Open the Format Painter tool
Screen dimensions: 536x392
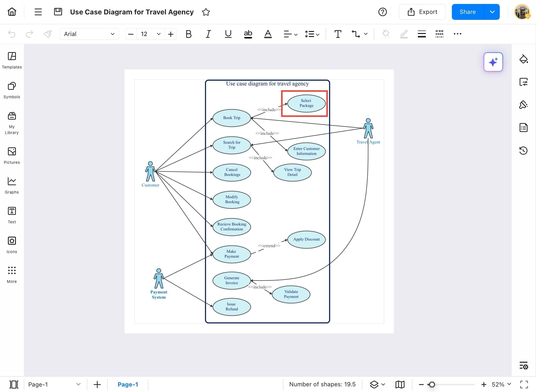(x=47, y=34)
